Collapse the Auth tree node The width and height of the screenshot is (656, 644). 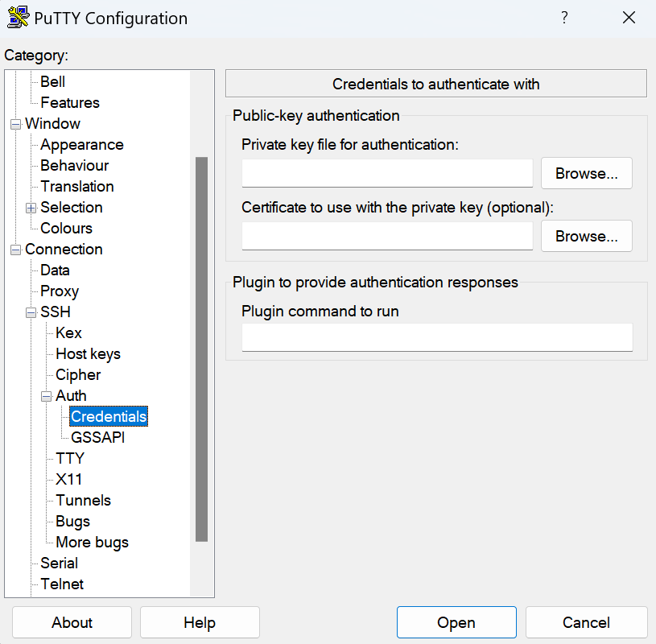(46, 396)
